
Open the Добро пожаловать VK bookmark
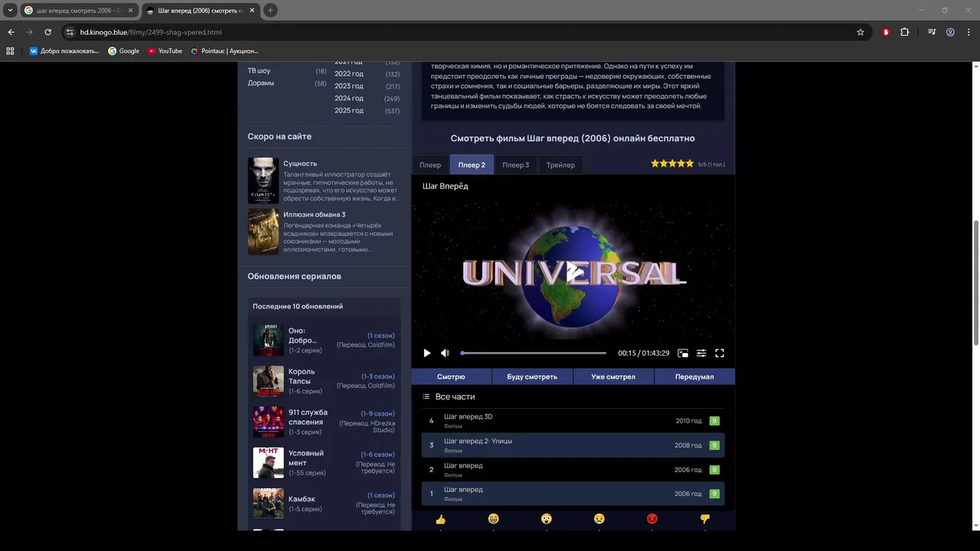coord(64,51)
